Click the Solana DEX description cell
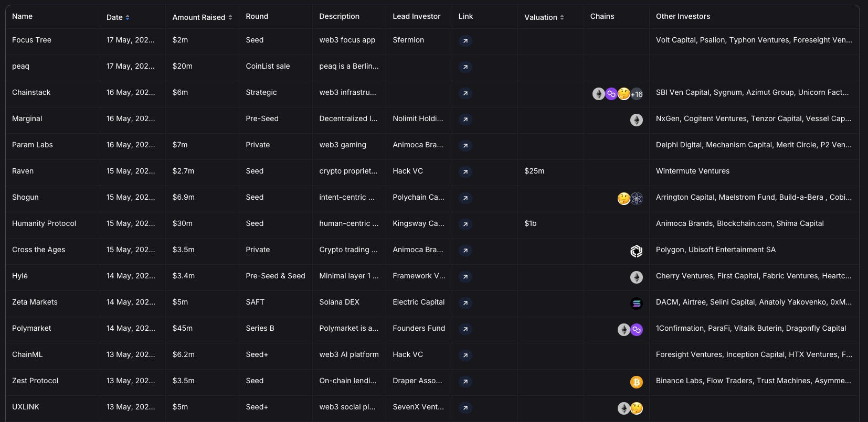Image resolution: width=868 pixels, height=422 pixels. click(x=349, y=302)
